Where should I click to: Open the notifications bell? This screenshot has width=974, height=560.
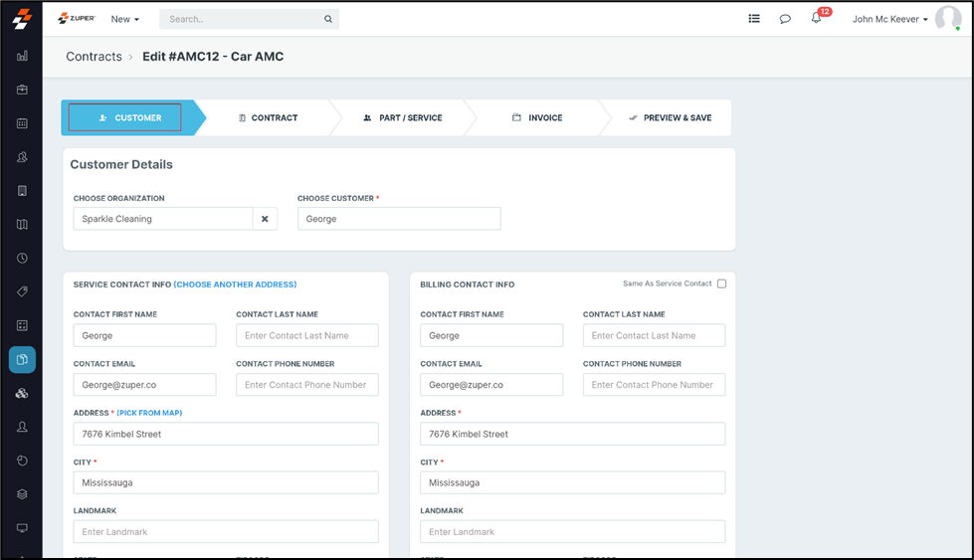[x=816, y=19]
